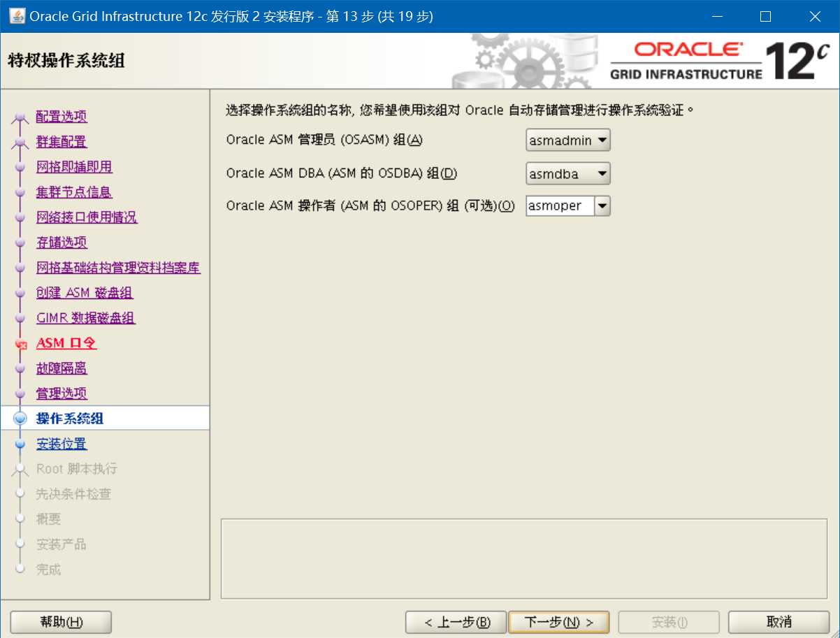Viewport: 840px width, 638px height.
Task: Close the Oracle installer window
Action: 814,16
